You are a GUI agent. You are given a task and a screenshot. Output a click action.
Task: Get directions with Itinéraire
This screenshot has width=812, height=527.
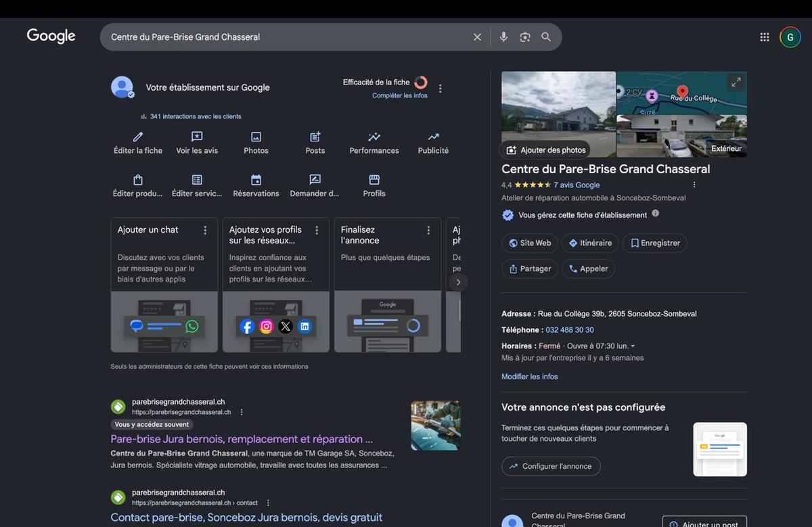point(589,243)
